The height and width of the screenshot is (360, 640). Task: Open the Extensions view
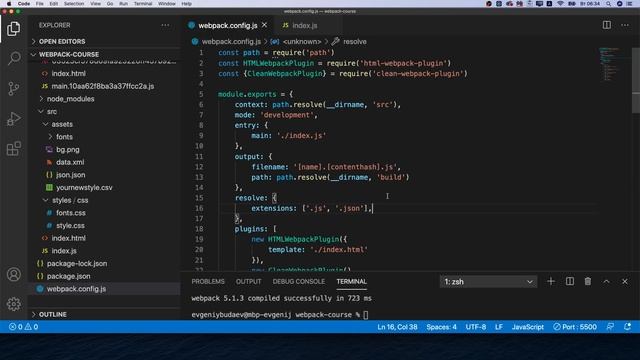13,149
